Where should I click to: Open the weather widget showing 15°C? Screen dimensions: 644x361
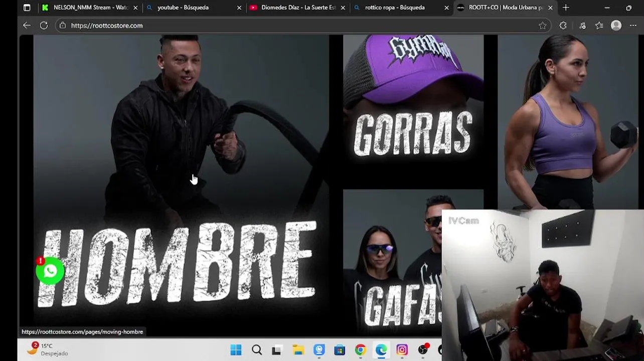(x=47, y=349)
